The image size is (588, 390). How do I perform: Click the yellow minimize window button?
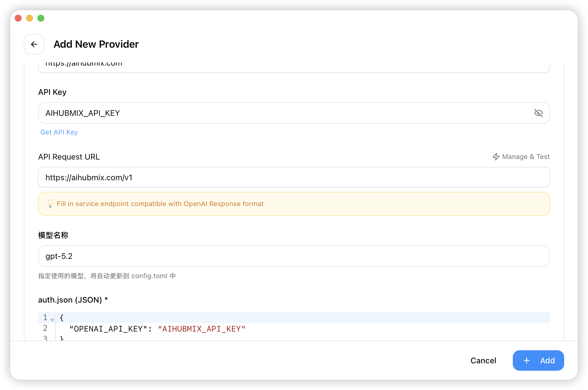click(x=30, y=18)
